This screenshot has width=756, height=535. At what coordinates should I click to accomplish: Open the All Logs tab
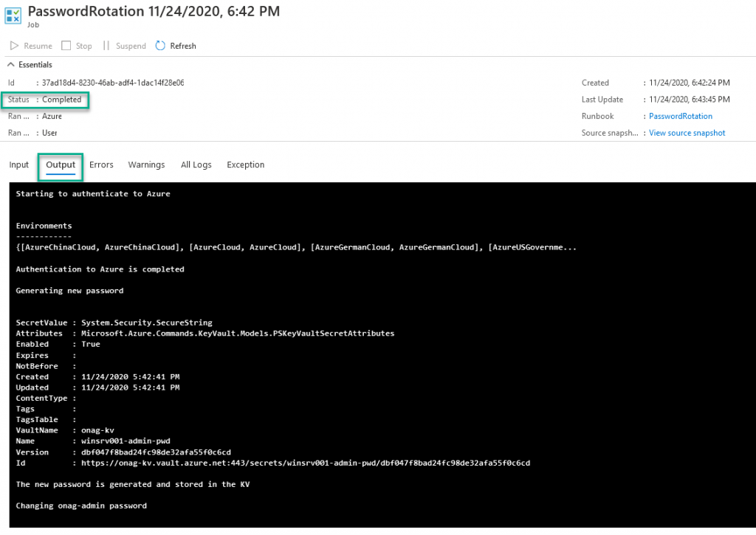point(196,165)
